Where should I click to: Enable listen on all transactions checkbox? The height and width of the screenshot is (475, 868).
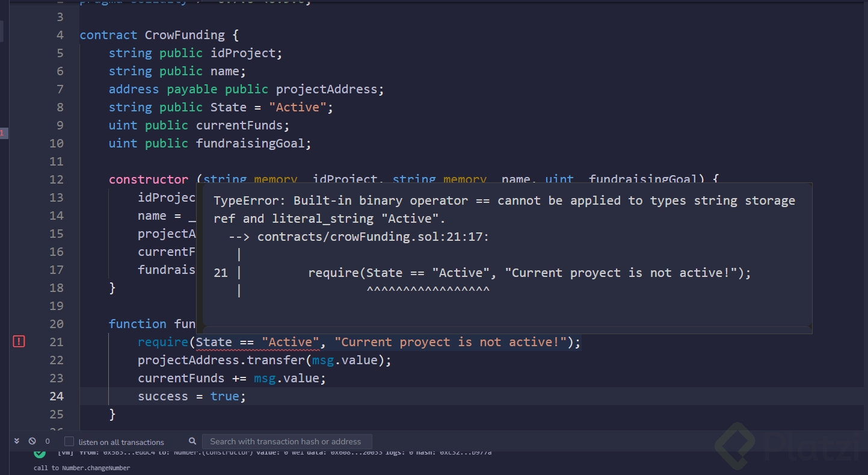(x=69, y=441)
